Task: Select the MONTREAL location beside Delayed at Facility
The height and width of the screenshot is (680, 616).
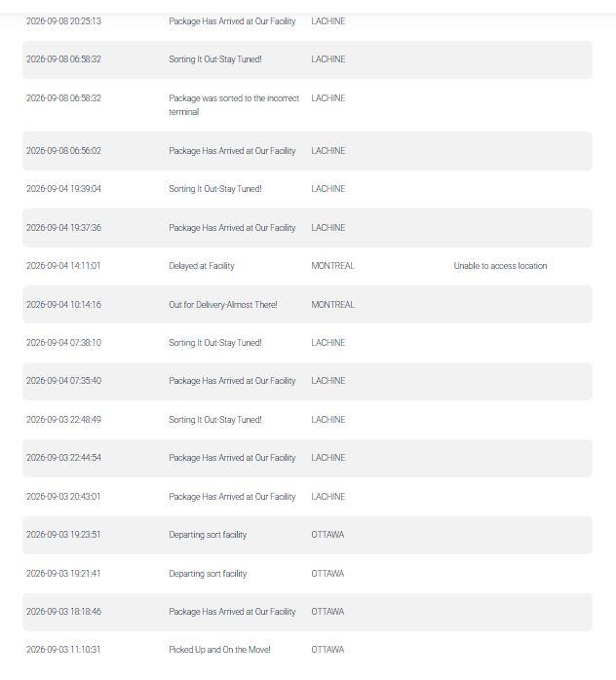Action: pyautogui.click(x=332, y=266)
